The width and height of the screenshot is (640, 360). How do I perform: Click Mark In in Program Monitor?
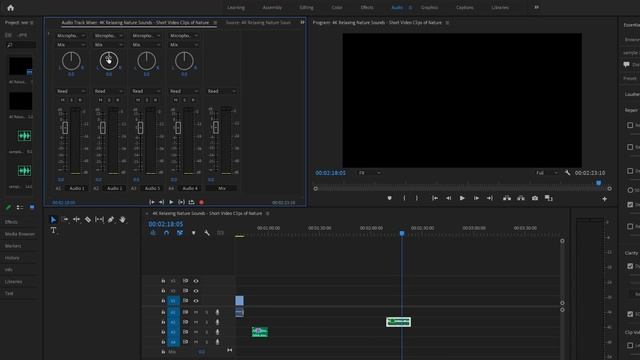[x=404, y=198]
